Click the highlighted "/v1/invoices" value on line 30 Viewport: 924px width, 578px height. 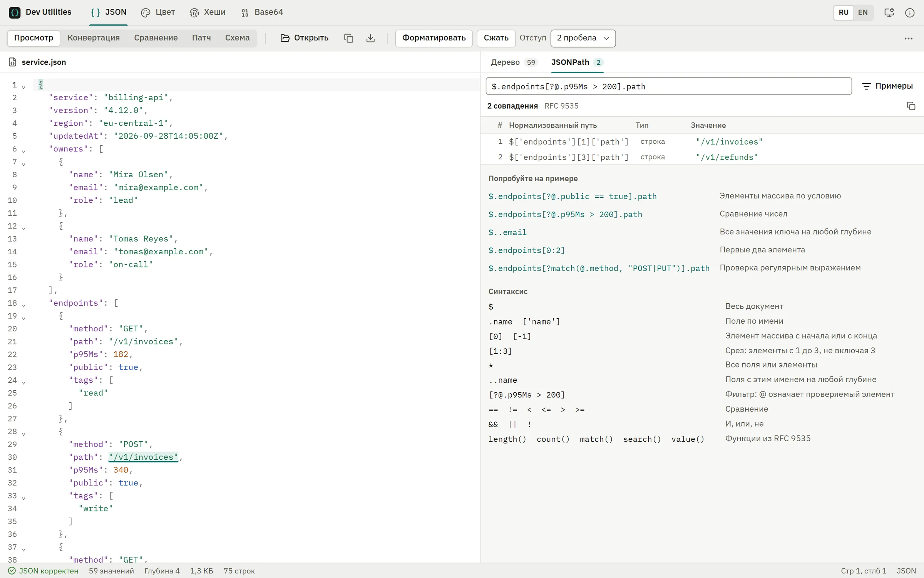click(x=143, y=457)
